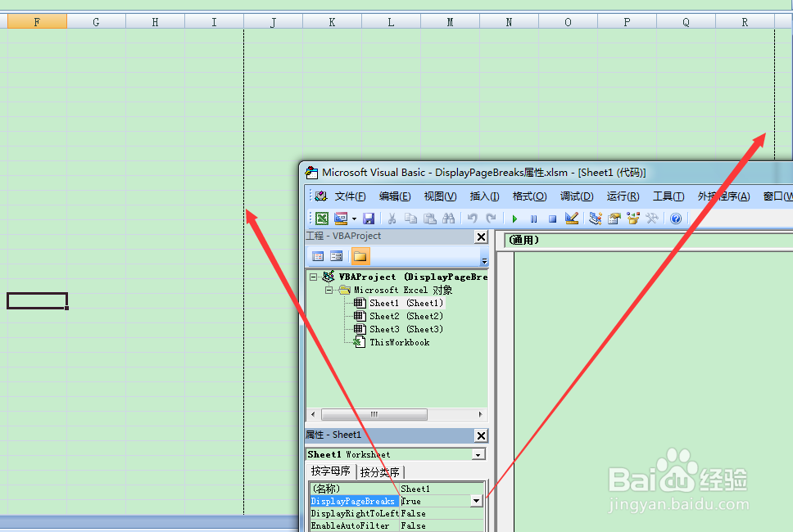This screenshot has height=532, width=793.
Task: Open the 工具(T) menu
Action: (668, 196)
